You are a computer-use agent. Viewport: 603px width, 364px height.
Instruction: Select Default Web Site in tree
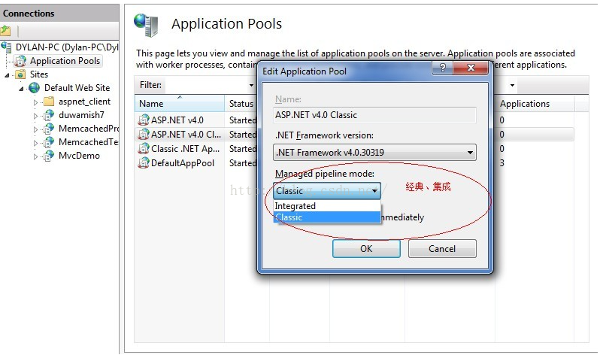[77, 88]
